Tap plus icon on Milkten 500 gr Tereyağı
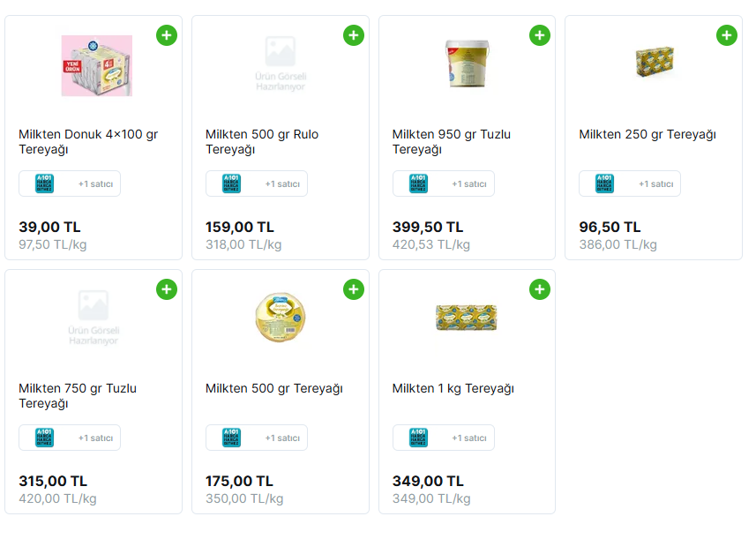The image size is (756, 539). pyautogui.click(x=354, y=289)
